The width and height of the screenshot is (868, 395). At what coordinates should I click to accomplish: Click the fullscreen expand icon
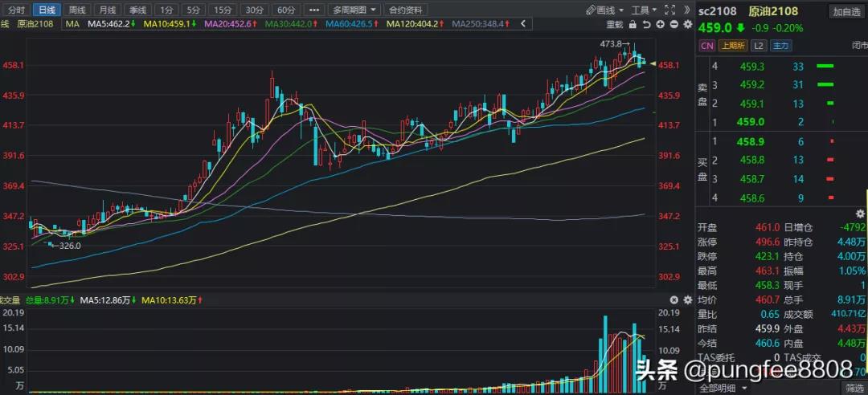669,10
